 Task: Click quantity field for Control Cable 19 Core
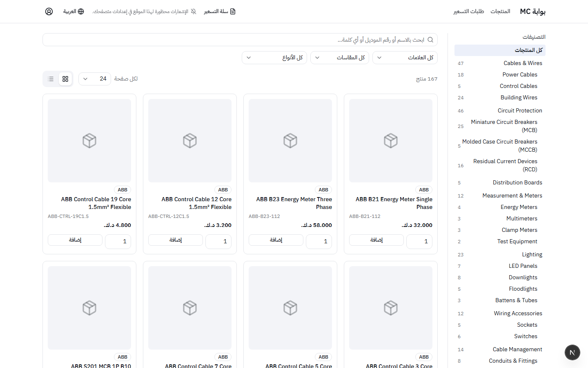click(118, 241)
